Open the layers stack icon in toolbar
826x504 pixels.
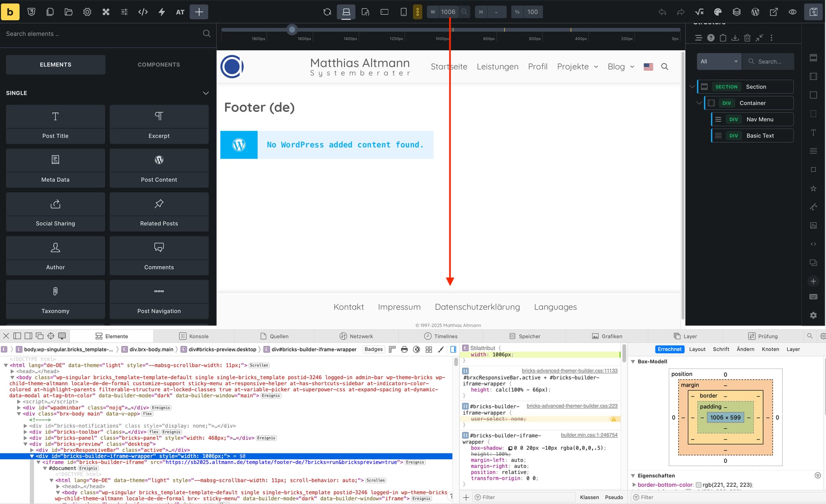[737, 12]
